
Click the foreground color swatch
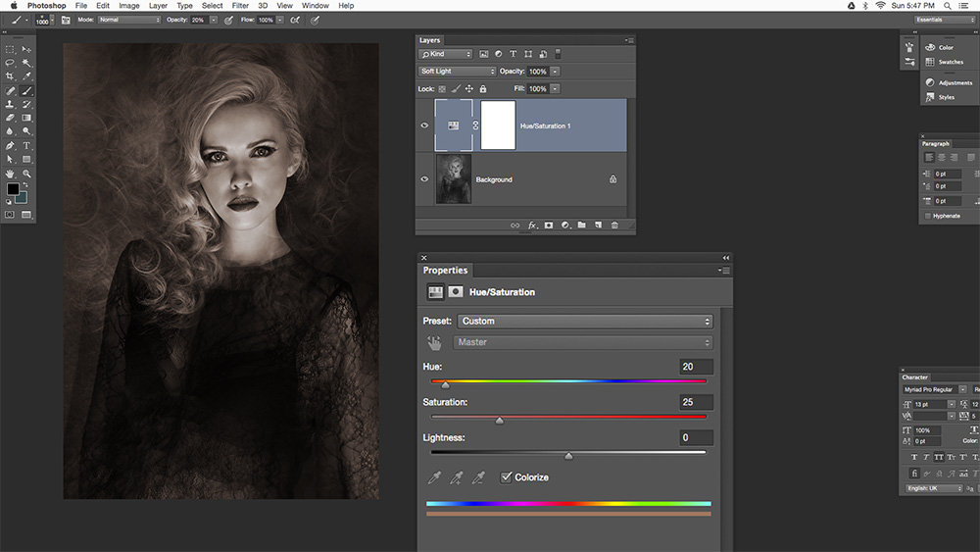click(13, 189)
